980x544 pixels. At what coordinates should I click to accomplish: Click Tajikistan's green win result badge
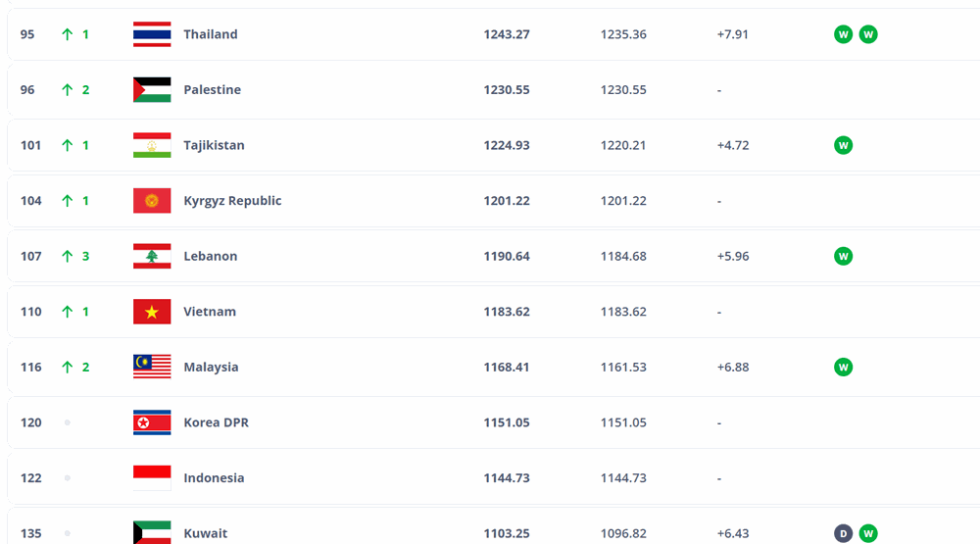tap(843, 145)
